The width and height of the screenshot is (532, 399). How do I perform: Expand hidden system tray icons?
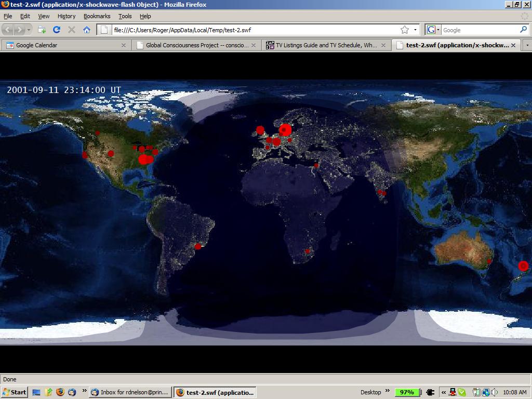(x=444, y=392)
